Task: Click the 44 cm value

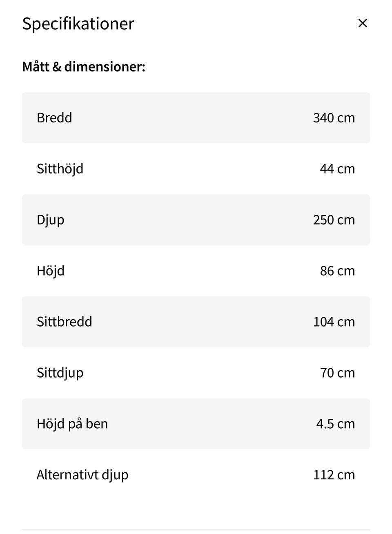Action: click(337, 169)
